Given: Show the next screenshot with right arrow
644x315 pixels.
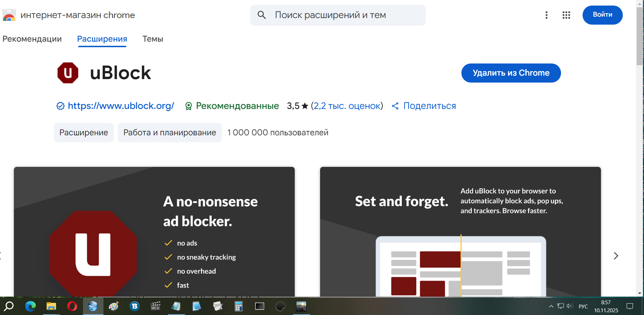Looking at the screenshot, I should pyautogui.click(x=616, y=256).
